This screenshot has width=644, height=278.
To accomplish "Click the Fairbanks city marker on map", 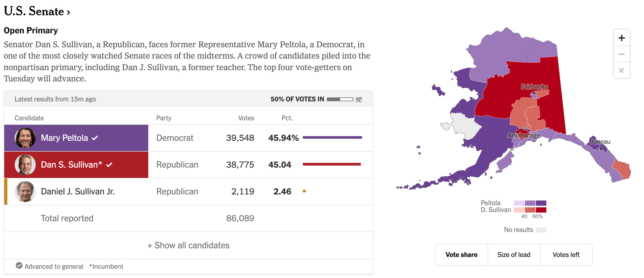I will (534, 93).
